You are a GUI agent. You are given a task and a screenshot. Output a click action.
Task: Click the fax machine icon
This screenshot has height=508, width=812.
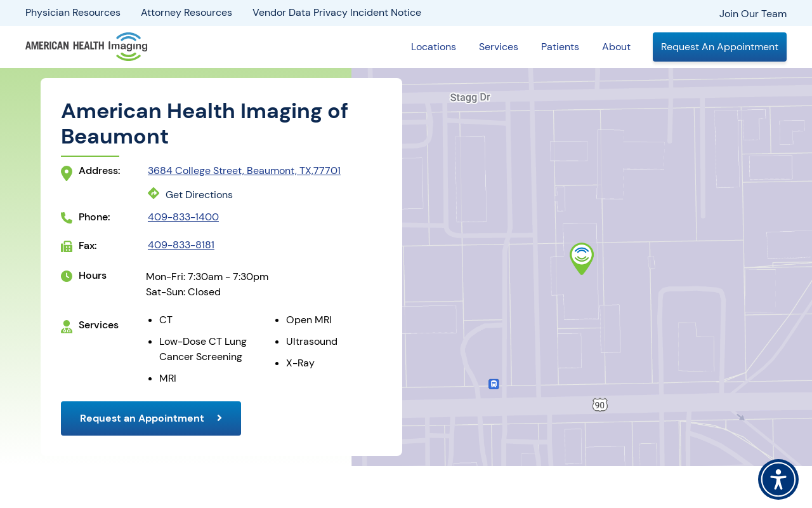(x=67, y=246)
